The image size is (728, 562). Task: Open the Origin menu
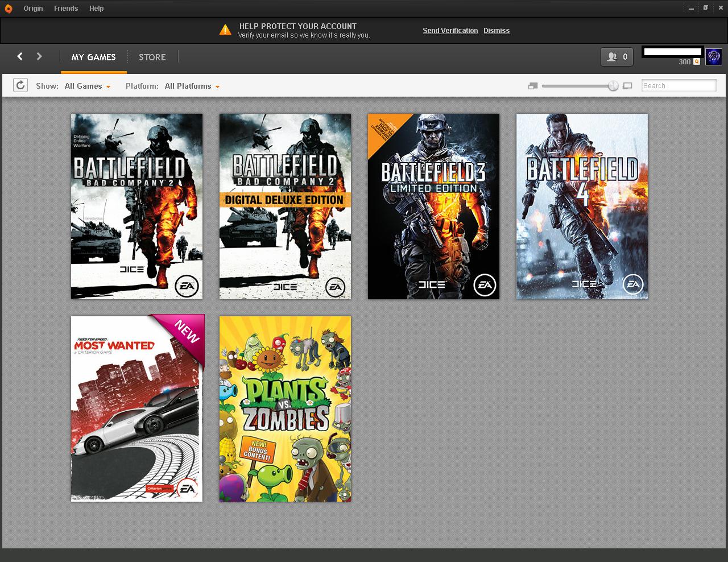coord(33,9)
